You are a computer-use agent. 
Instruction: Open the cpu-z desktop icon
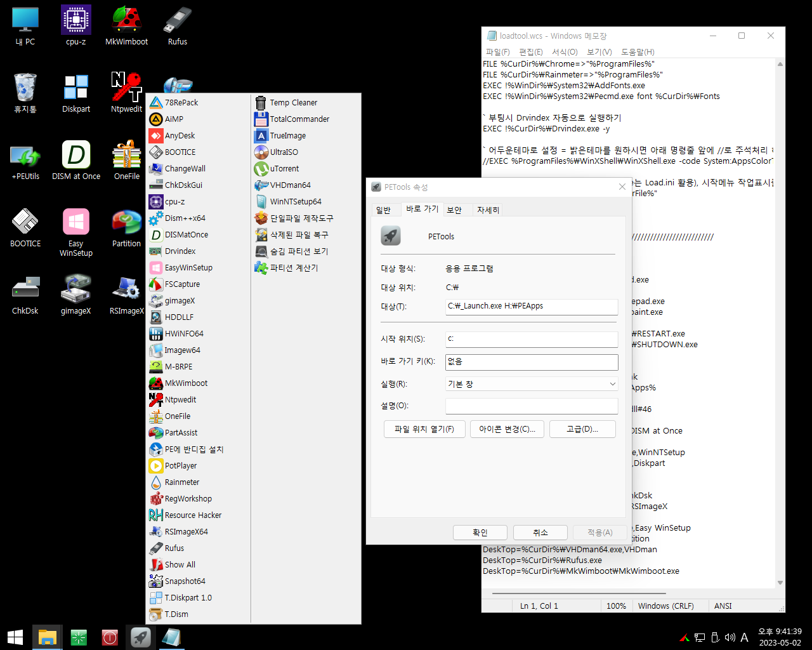click(x=76, y=25)
